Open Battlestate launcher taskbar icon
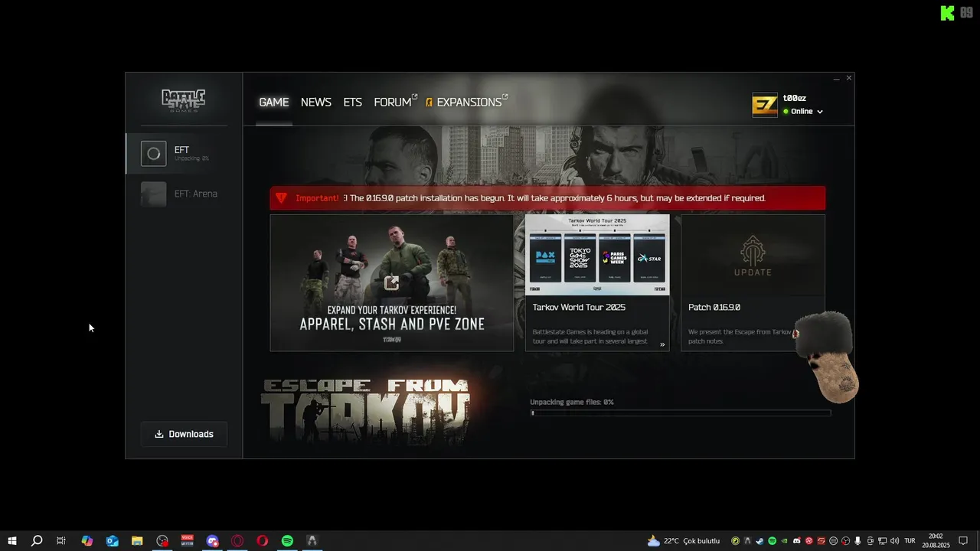This screenshot has width=980, height=551. pyautogui.click(x=312, y=541)
